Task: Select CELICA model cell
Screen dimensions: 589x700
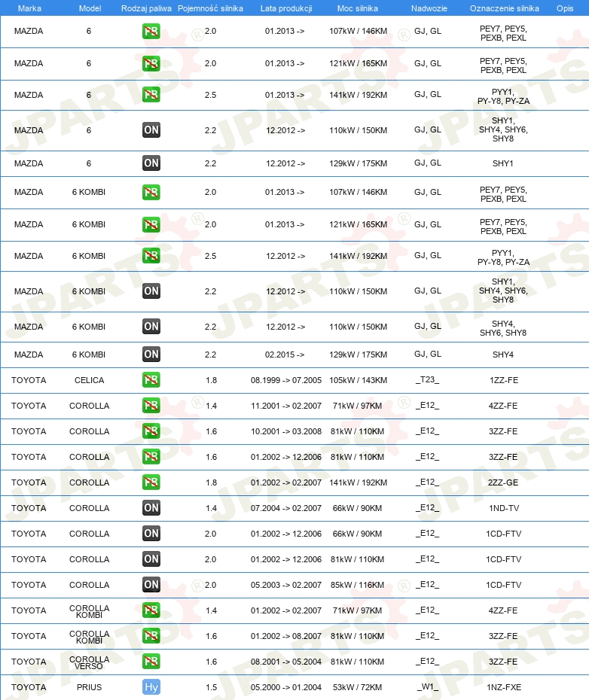Action: point(90,380)
